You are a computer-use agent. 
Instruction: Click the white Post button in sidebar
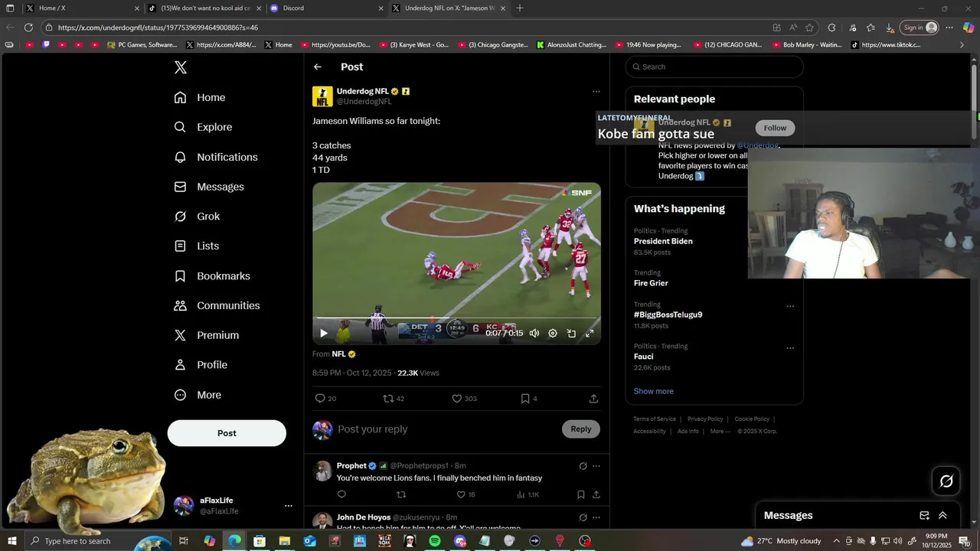pos(227,433)
